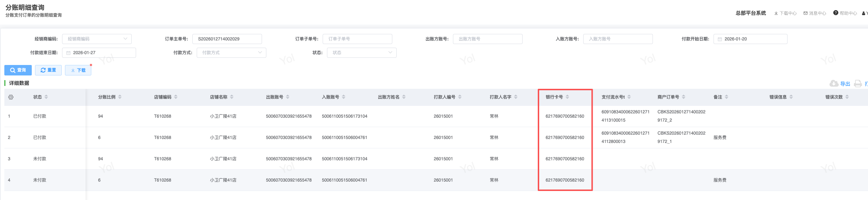
Task: Click the 下载中心 download arrow icon
Action: click(x=776, y=13)
